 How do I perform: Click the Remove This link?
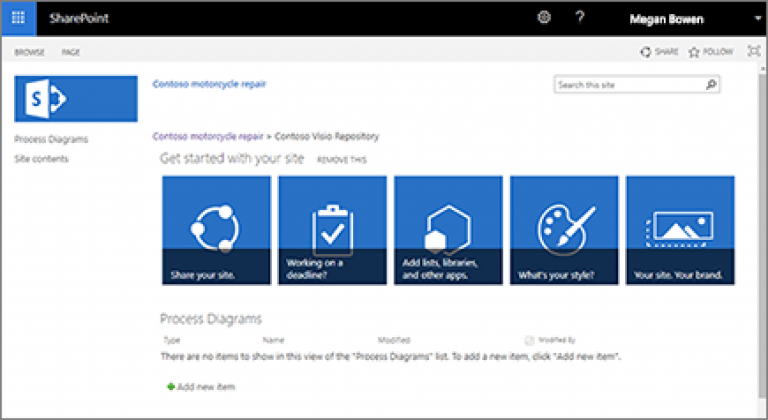point(342,160)
